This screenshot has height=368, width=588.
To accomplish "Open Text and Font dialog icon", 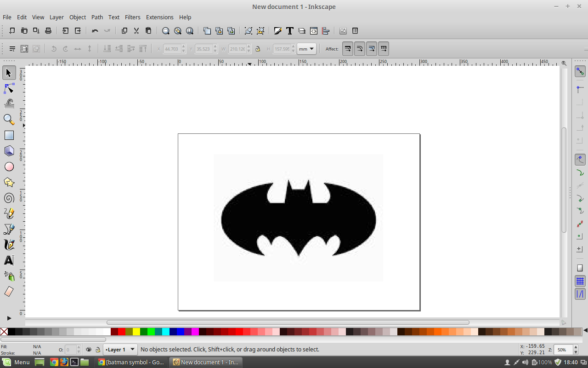I will point(290,31).
